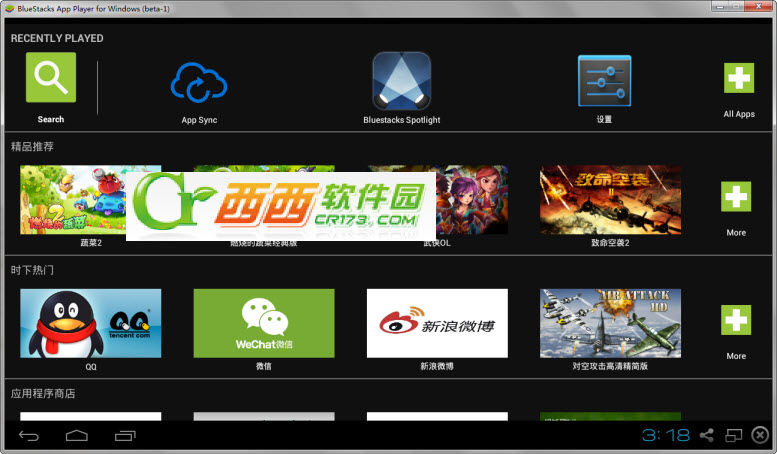
Task: Click More plus in 精品推荐 row
Action: (x=736, y=197)
